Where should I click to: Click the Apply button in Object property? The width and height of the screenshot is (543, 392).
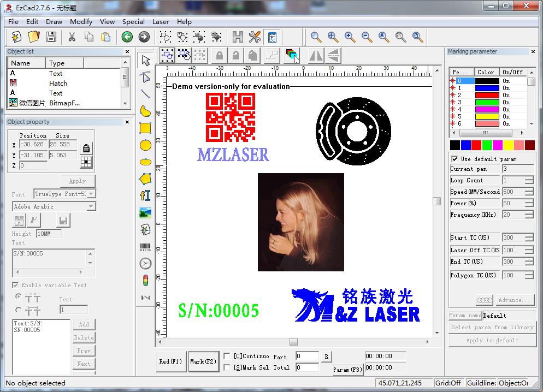77,181
